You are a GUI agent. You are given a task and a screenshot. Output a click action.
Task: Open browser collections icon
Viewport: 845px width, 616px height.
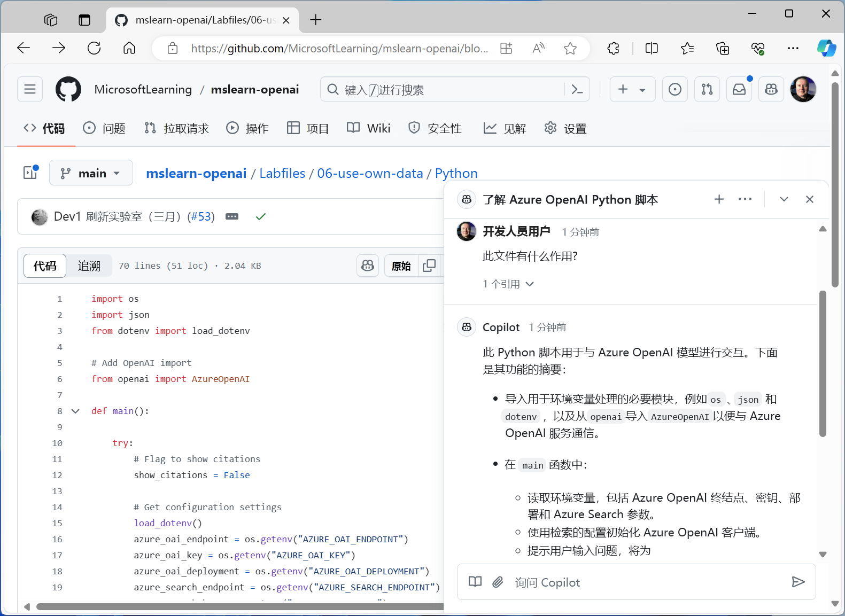[x=723, y=49]
